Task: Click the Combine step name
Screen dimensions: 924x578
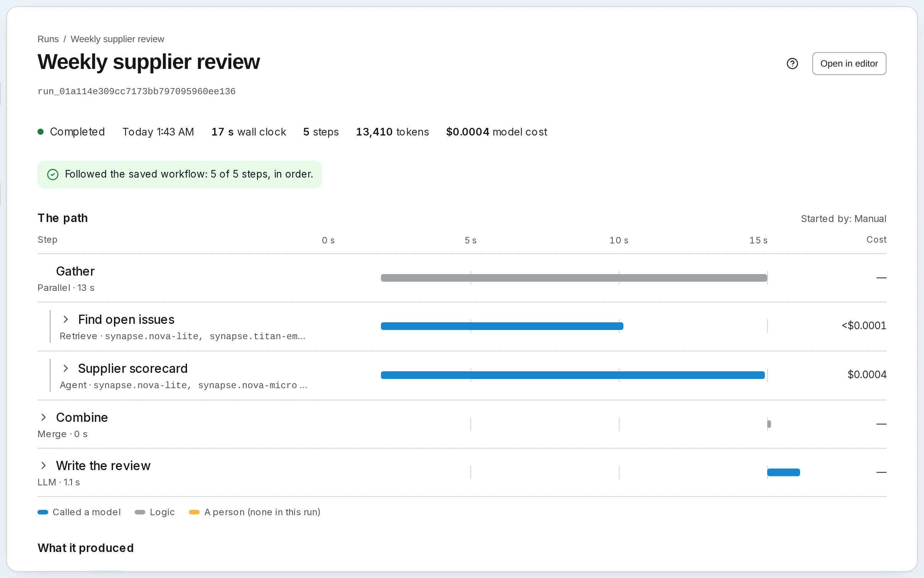Action: (x=82, y=417)
